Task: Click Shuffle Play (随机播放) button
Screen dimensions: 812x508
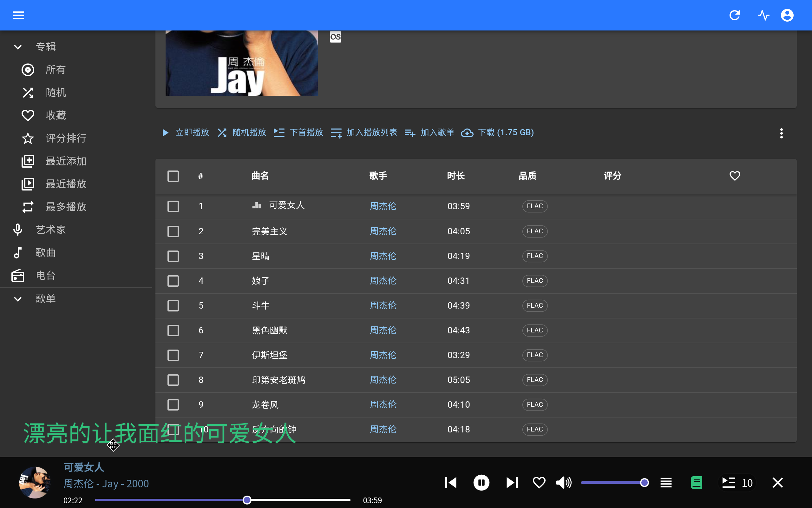Action: pyautogui.click(x=242, y=132)
